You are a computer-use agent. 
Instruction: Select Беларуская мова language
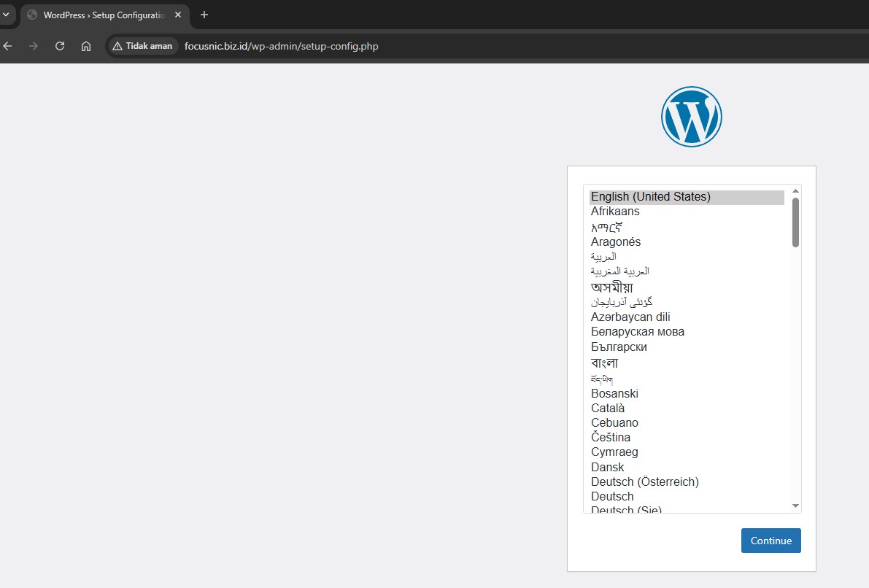(687, 331)
